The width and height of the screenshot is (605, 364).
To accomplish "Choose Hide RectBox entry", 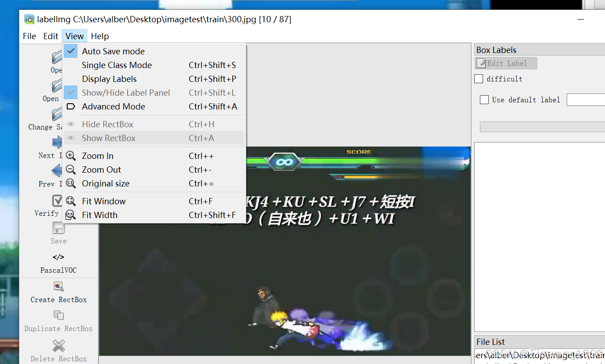I will [x=154, y=124].
